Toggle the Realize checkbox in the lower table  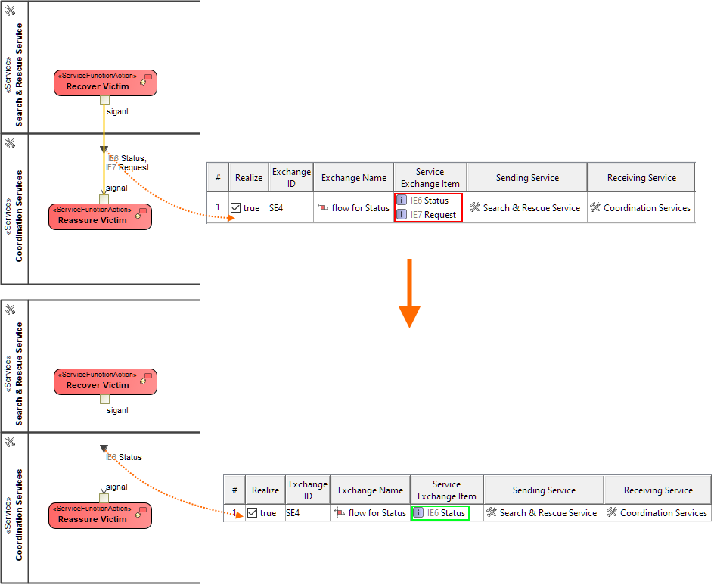coord(253,513)
